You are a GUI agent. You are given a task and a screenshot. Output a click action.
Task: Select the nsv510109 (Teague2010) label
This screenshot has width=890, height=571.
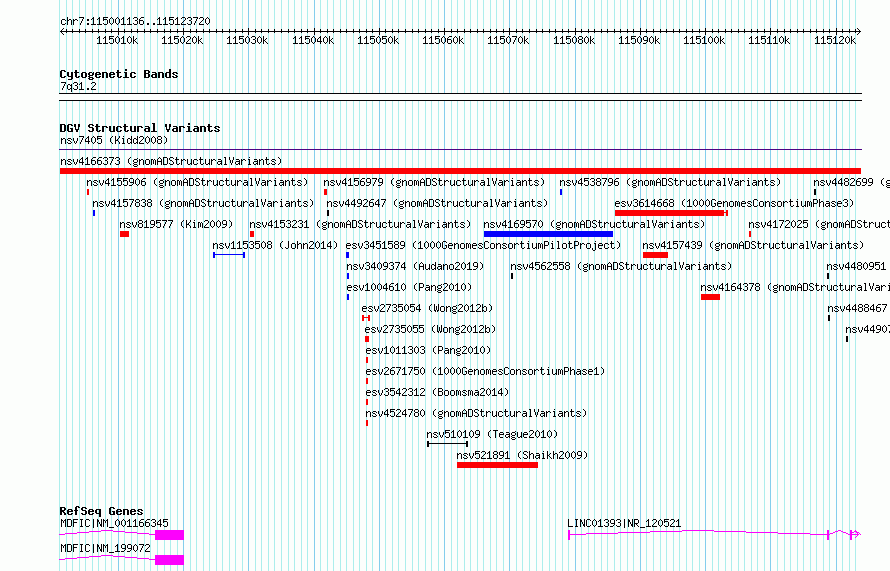click(492, 434)
